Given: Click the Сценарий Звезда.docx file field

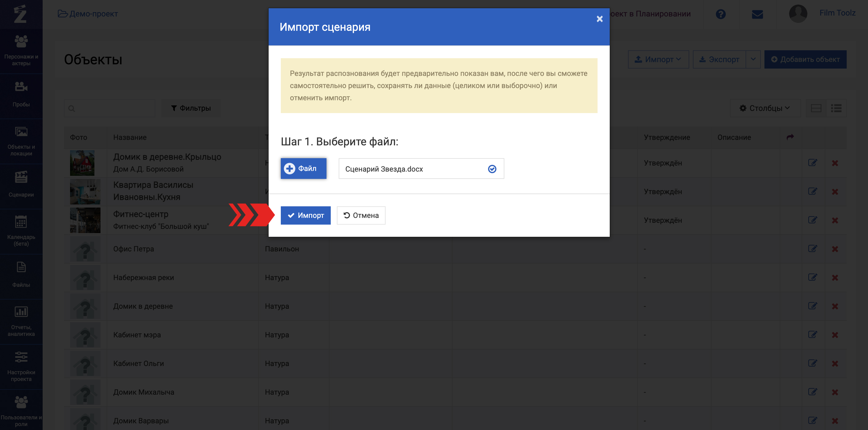Looking at the screenshot, I should [421, 169].
